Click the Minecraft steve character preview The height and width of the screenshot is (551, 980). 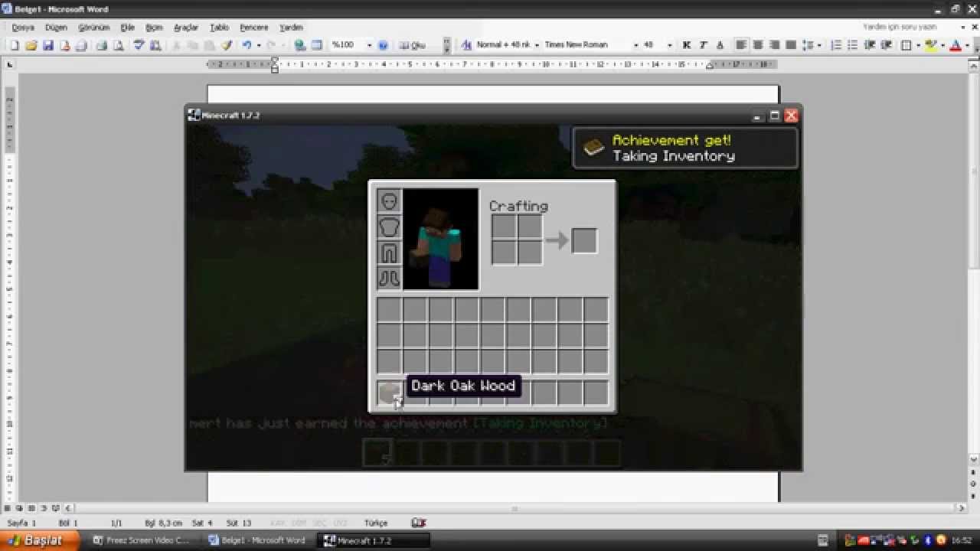440,240
